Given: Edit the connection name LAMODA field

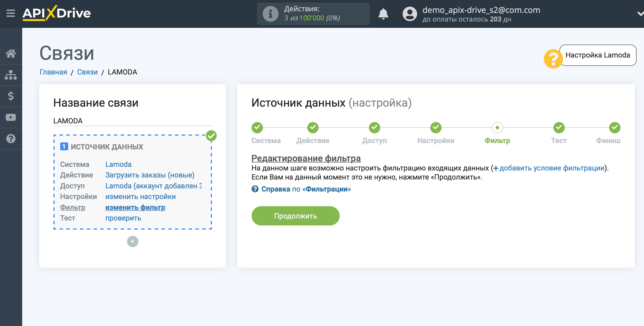Looking at the screenshot, I should [132, 121].
